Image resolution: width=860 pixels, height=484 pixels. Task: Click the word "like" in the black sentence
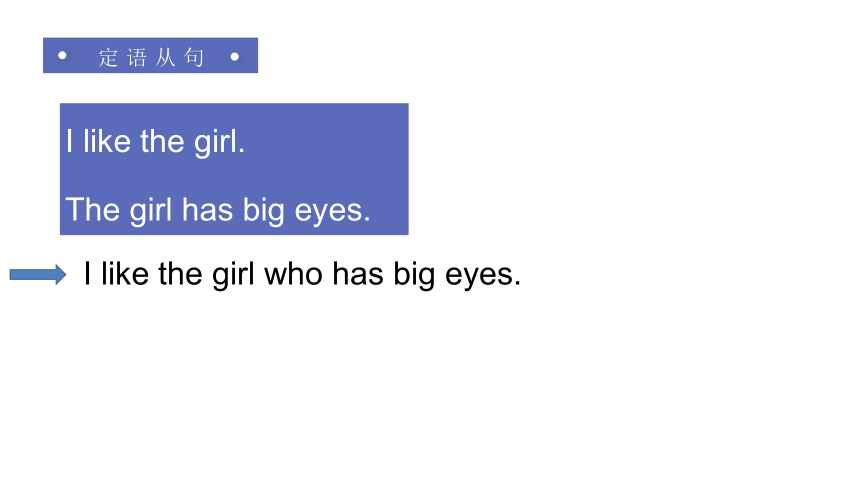click(x=125, y=273)
